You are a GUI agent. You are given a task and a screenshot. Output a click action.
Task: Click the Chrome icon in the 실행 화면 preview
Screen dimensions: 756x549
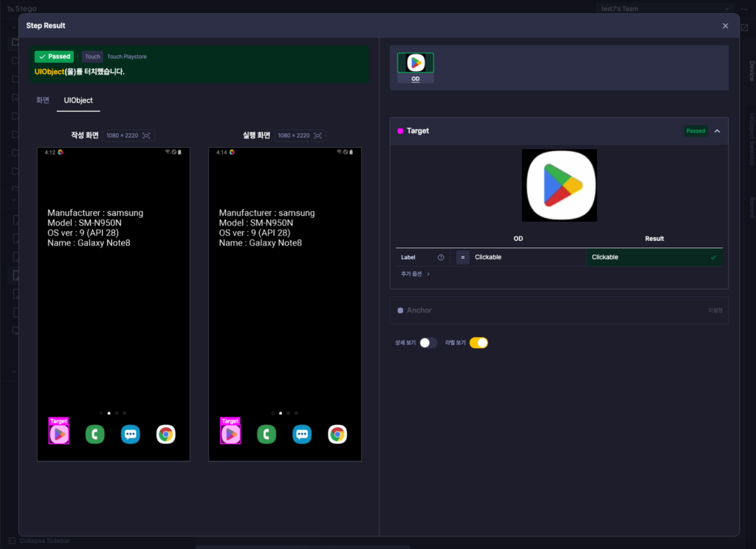pos(337,434)
